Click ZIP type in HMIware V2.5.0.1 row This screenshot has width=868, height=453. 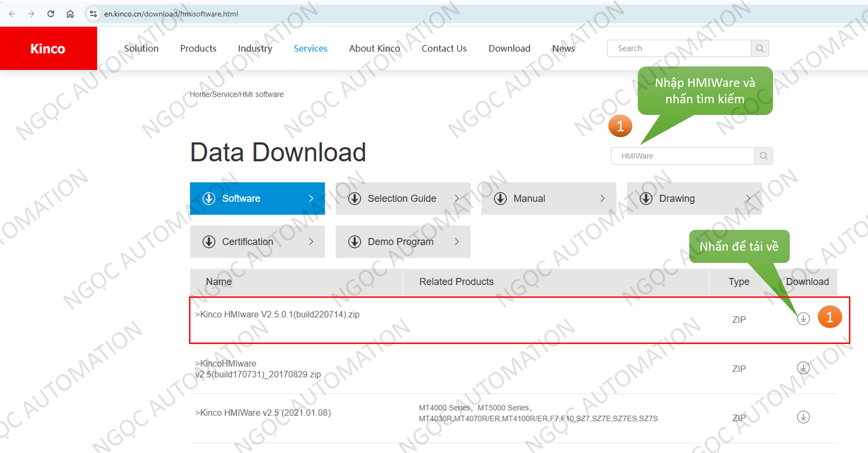click(x=739, y=319)
